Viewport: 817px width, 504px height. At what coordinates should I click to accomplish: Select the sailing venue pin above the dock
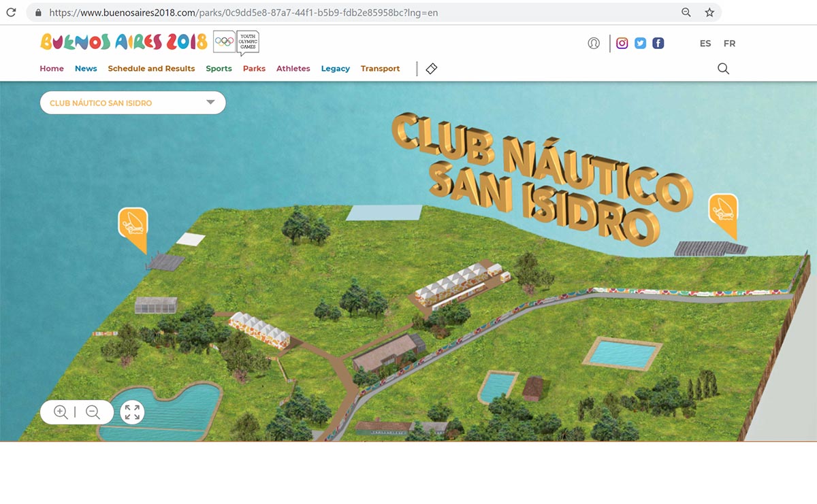pos(133,229)
